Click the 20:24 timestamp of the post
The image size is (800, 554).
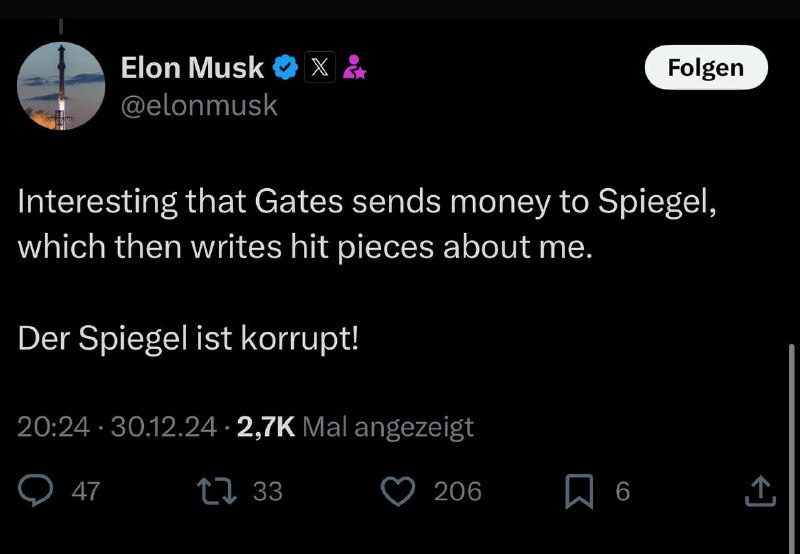click(54, 427)
